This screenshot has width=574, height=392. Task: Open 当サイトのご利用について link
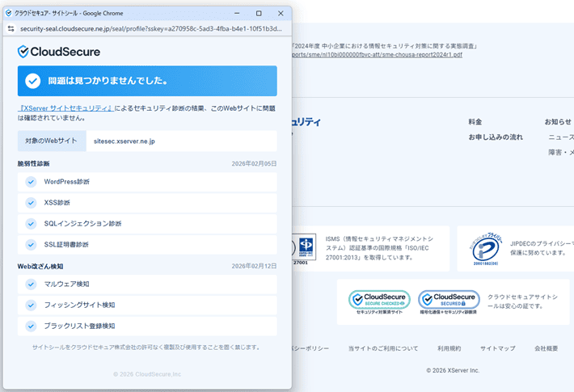[383, 348]
